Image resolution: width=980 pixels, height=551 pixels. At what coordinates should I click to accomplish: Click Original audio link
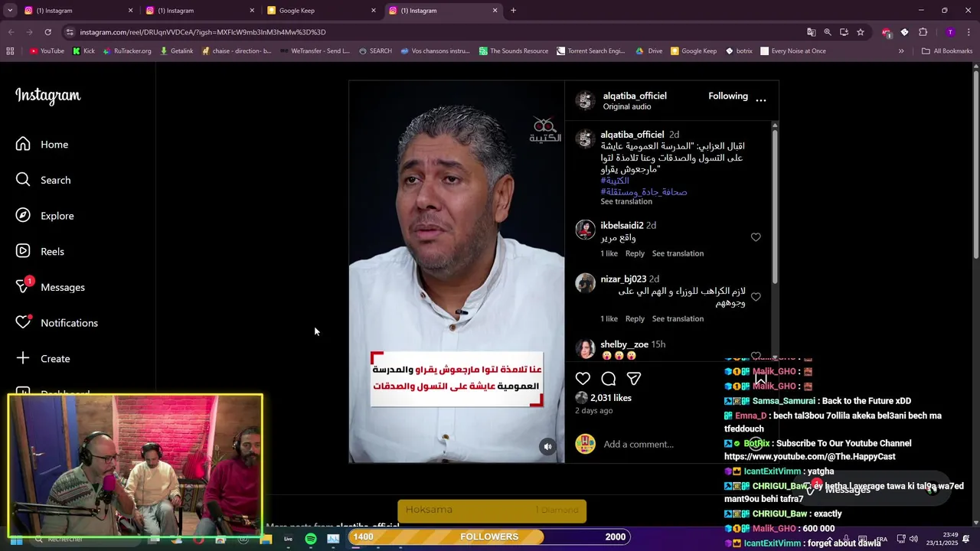click(x=627, y=107)
